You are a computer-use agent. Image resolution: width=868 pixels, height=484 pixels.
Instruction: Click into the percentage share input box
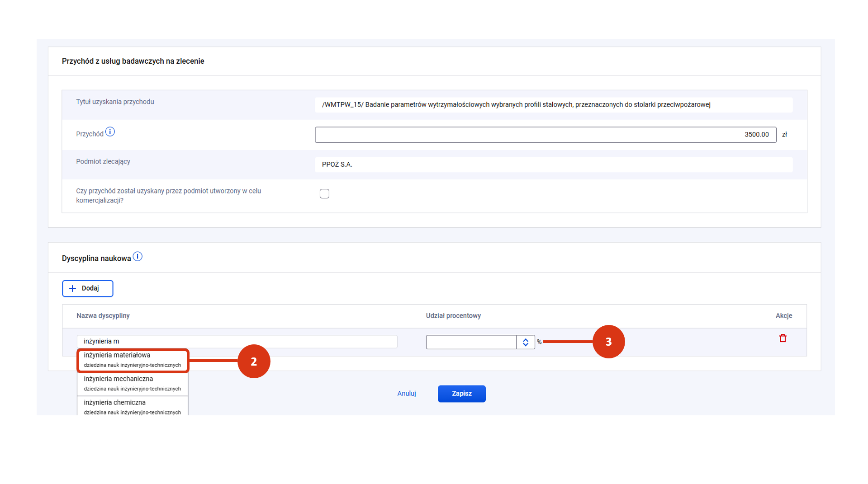click(471, 342)
